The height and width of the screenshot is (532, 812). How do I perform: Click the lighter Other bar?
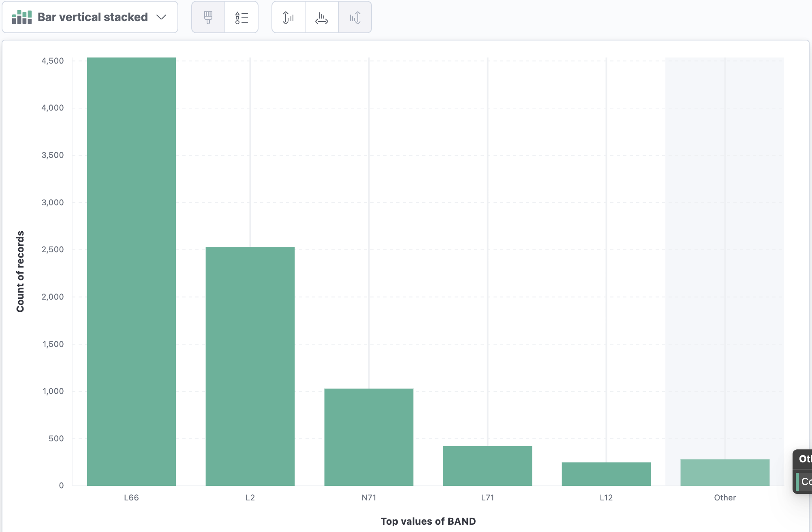coord(725,472)
